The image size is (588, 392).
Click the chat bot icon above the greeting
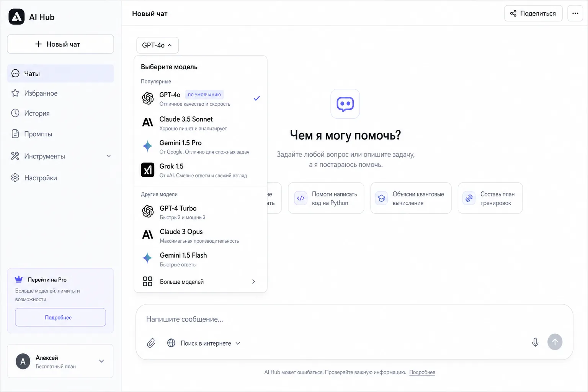tap(345, 104)
